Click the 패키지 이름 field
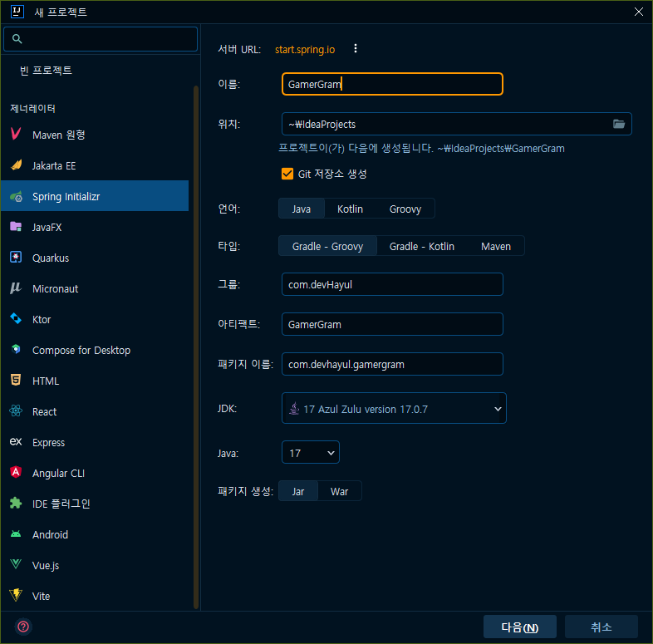This screenshot has height=644, width=653. pyautogui.click(x=392, y=364)
